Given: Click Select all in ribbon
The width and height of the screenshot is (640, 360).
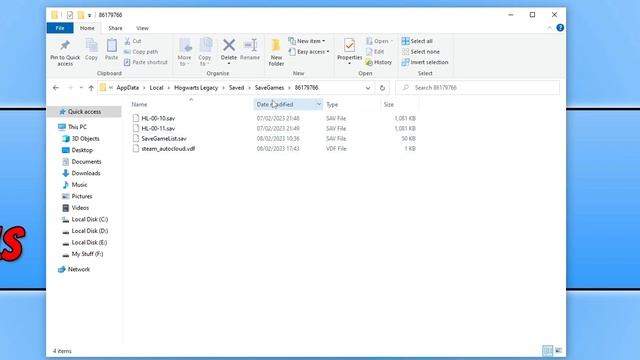Looking at the screenshot, I should click(x=417, y=41).
